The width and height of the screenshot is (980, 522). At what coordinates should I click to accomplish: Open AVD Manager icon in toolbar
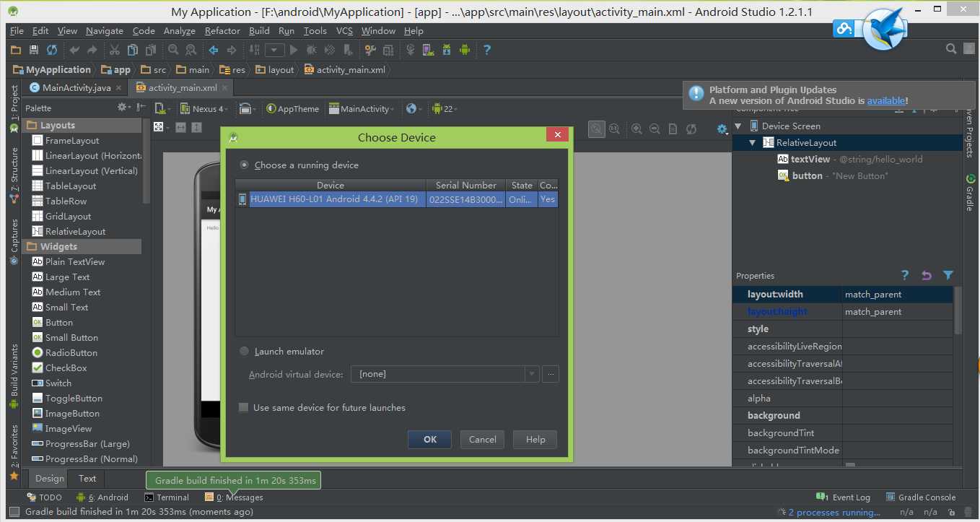(x=428, y=50)
